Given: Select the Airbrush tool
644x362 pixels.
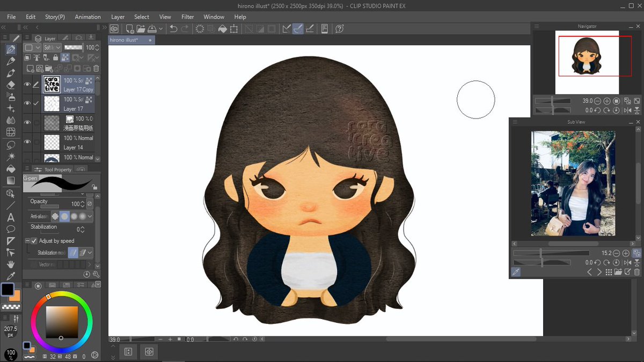Looking at the screenshot, I should click(x=11, y=97).
